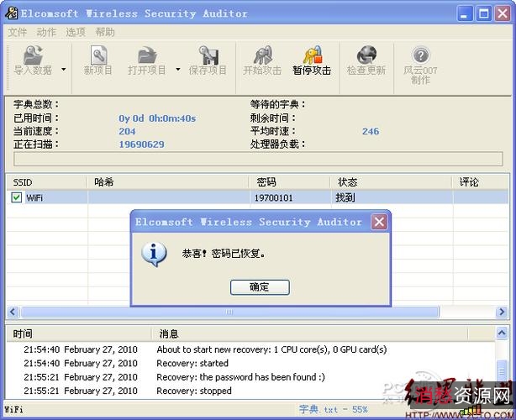The height and width of the screenshot is (420, 516).
Task: Click the Hash (哈希) column header
Action: coord(167,182)
